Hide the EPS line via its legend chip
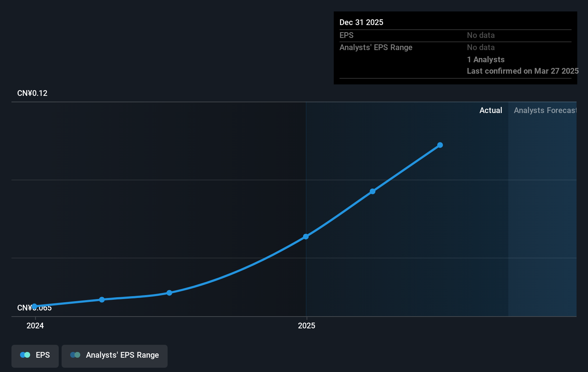The height and width of the screenshot is (372, 588). (x=35, y=356)
